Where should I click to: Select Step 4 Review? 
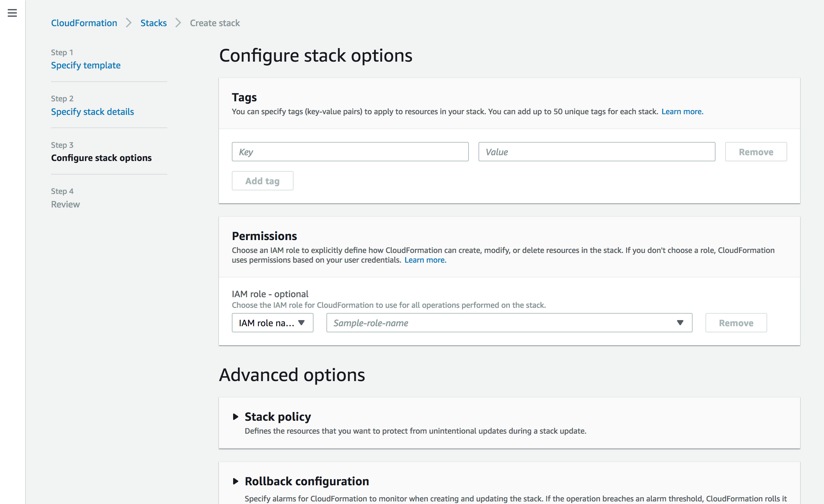pos(65,204)
